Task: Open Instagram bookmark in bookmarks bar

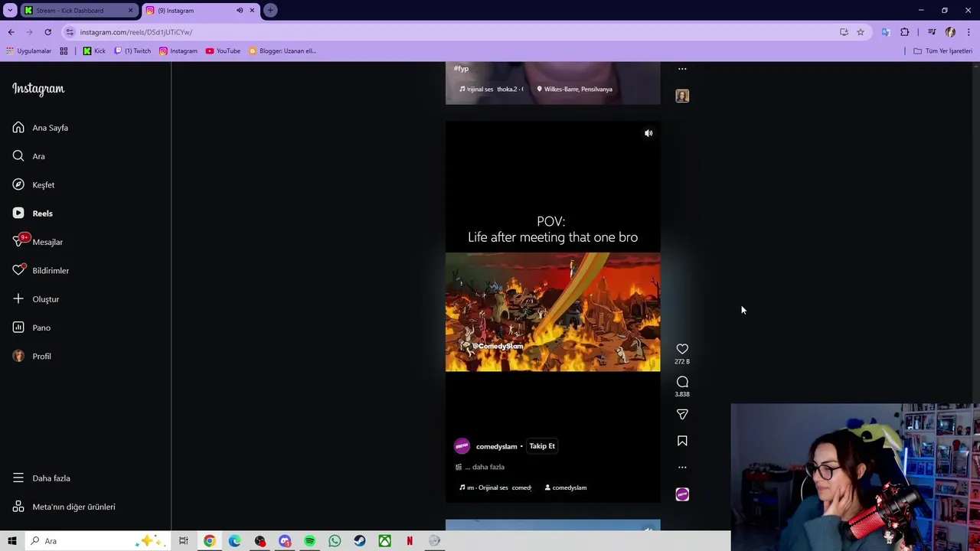Action: pos(178,51)
